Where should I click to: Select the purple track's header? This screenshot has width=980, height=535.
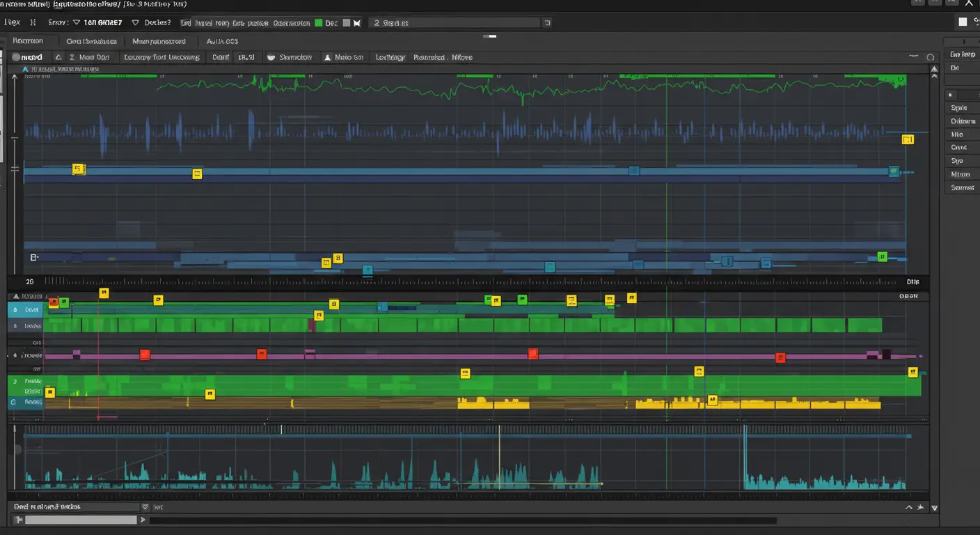click(26, 355)
